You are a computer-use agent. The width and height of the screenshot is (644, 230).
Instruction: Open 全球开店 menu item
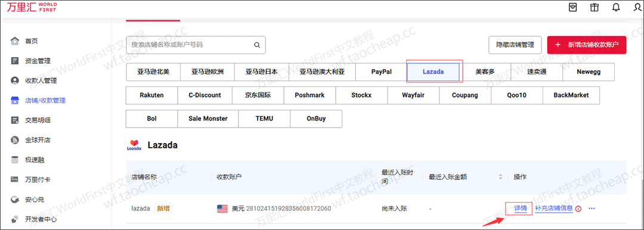(x=38, y=140)
